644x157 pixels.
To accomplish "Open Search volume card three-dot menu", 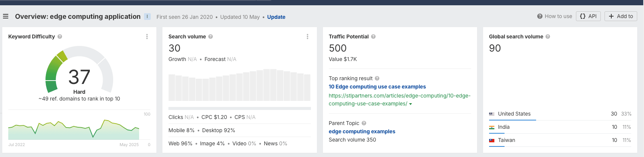I will tap(308, 37).
